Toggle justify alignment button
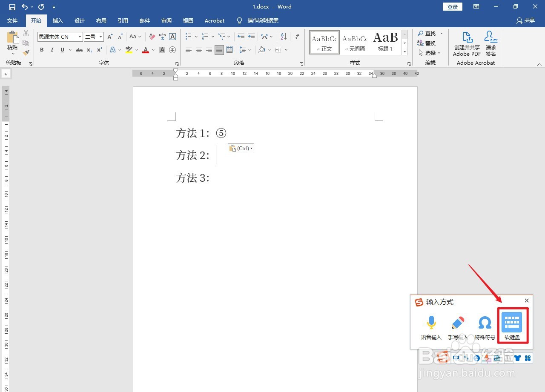 tap(219, 50)
